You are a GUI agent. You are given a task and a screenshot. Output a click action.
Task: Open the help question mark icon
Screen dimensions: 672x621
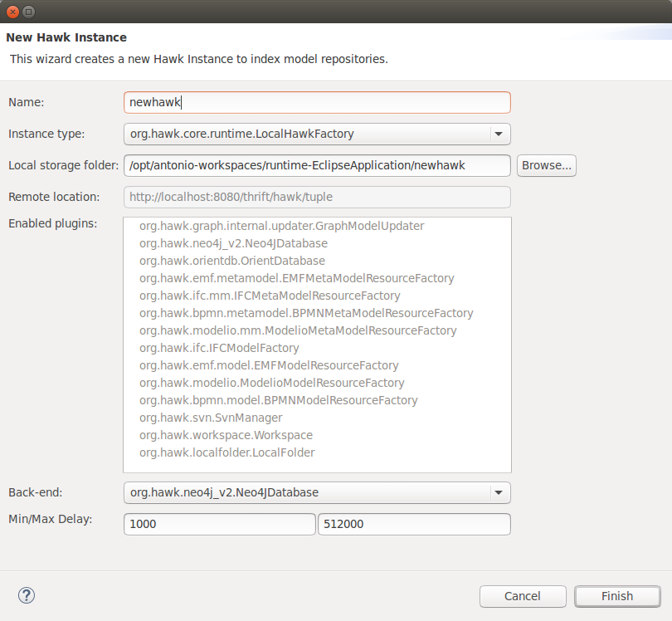pyautogui.click(x=27, y=595)
